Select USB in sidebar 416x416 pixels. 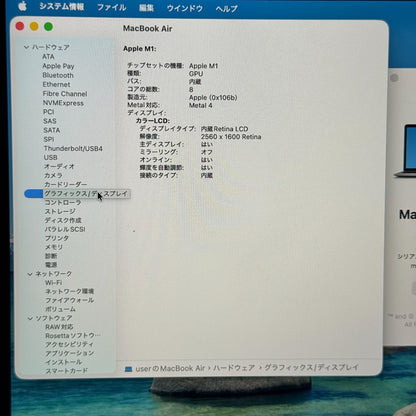click(x=51, y=157)
